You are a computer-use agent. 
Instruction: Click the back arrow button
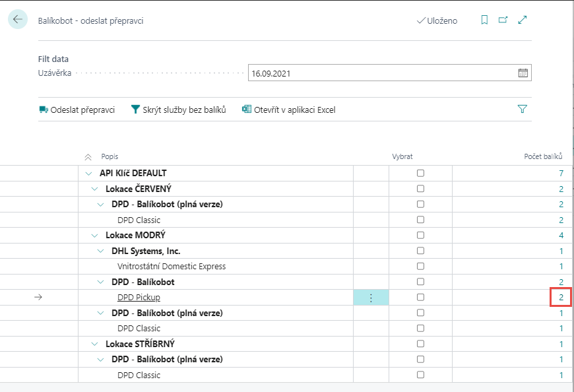(18, 20)
